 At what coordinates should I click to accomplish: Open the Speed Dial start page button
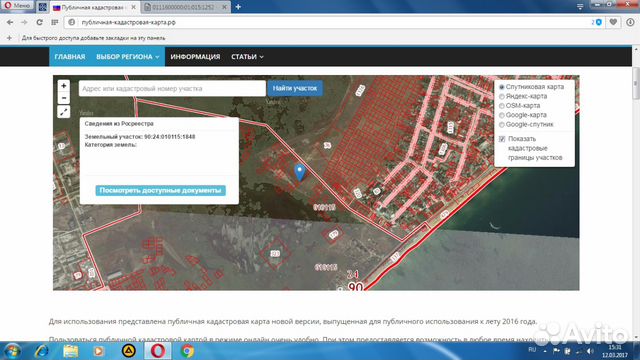(54, 22)
